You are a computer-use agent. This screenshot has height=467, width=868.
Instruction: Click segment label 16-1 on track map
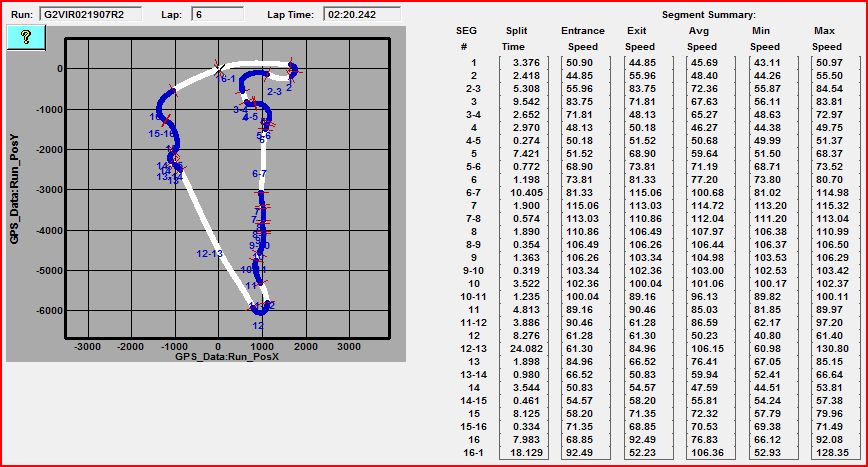(x=225, y=79)
